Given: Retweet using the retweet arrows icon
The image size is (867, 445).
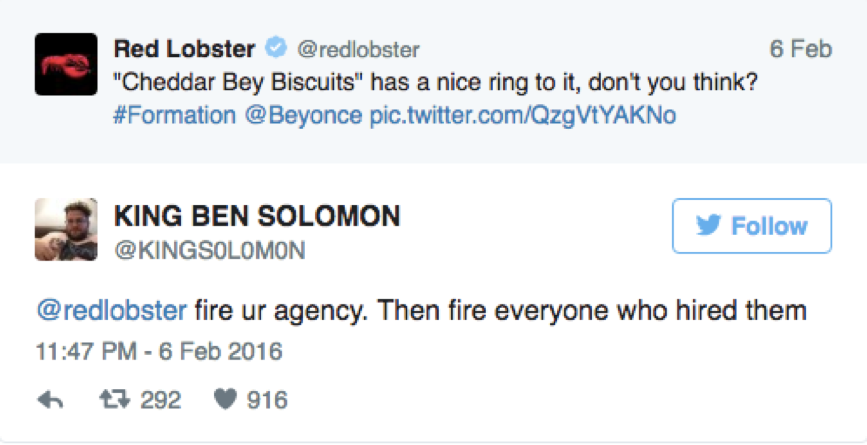Looking at the screenshot, I should click(x=114, y=400).
